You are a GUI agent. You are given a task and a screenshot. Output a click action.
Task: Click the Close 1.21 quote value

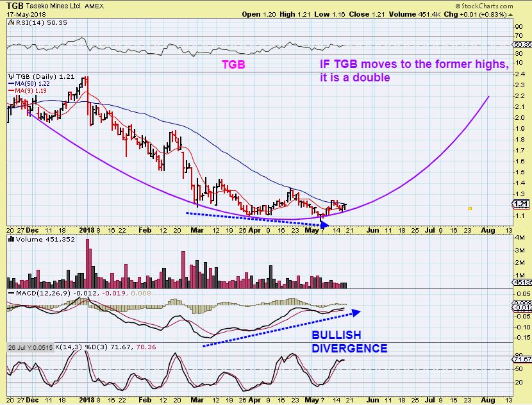[367, 15]
